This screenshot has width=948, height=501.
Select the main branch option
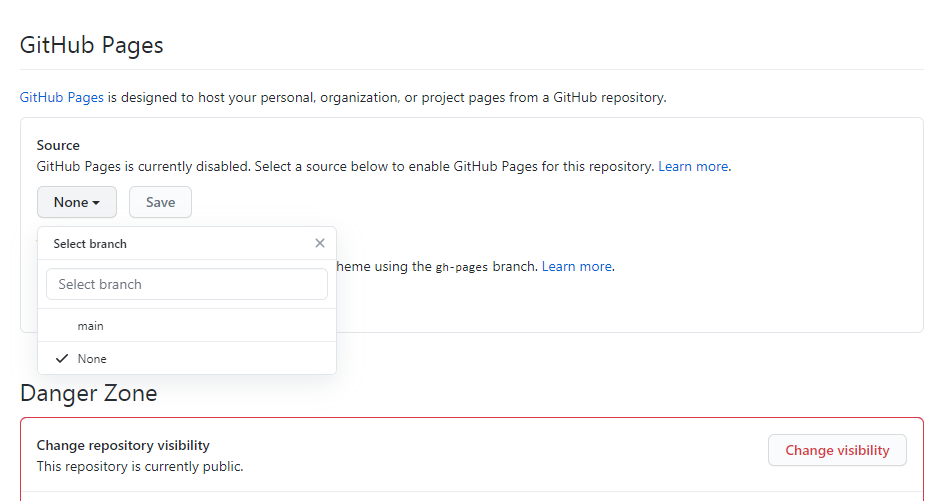pos(91,326)
